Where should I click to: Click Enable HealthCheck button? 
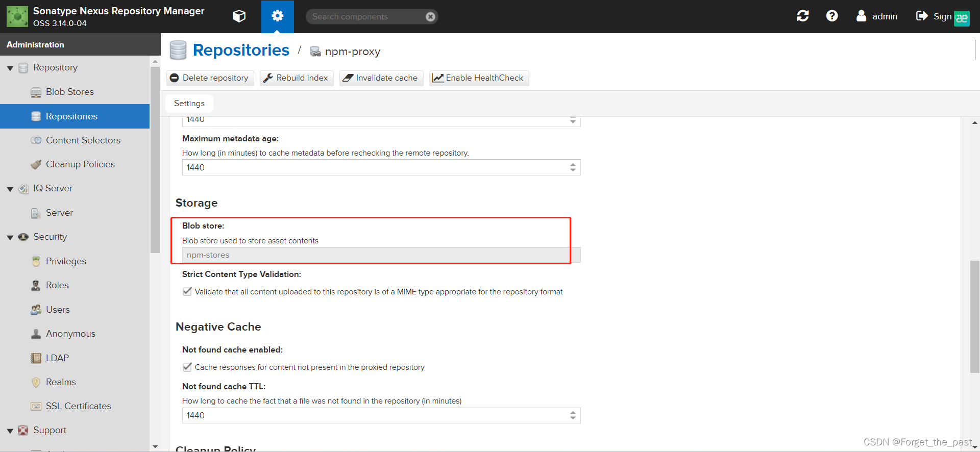pyautogui.click(x=479, y=78)
